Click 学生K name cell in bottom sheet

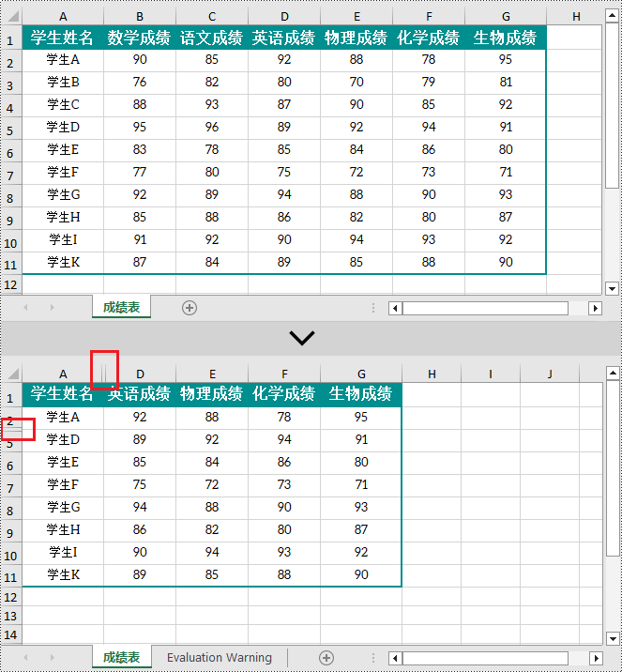[63, 575]
